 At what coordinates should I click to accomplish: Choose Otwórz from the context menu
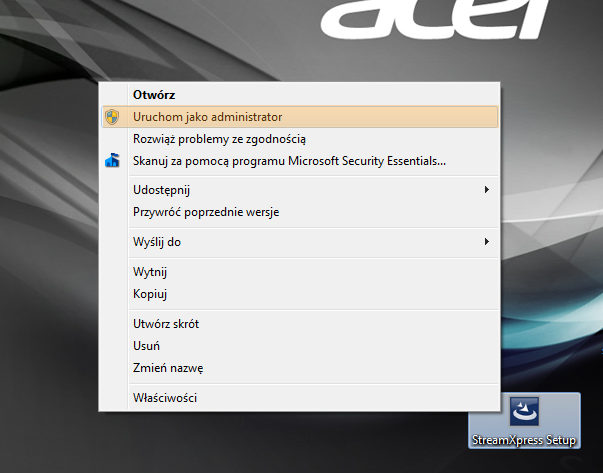(x=300, y=95)
